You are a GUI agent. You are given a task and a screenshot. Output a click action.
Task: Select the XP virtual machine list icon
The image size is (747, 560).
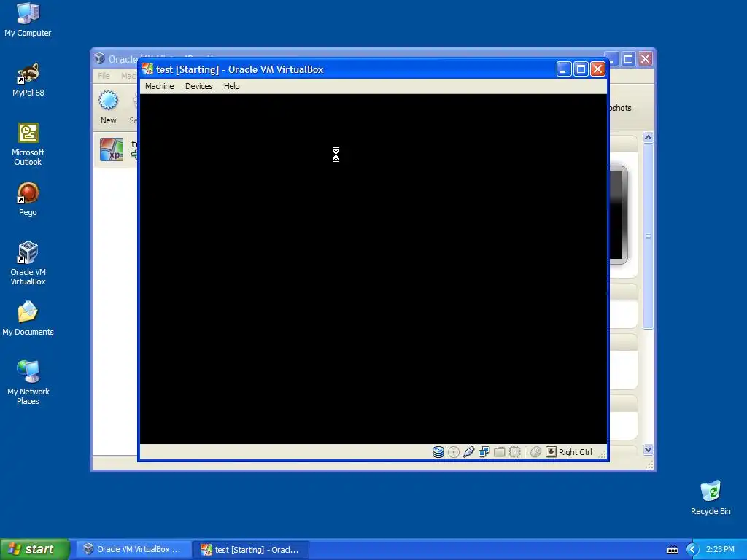[x=112, y=149]
